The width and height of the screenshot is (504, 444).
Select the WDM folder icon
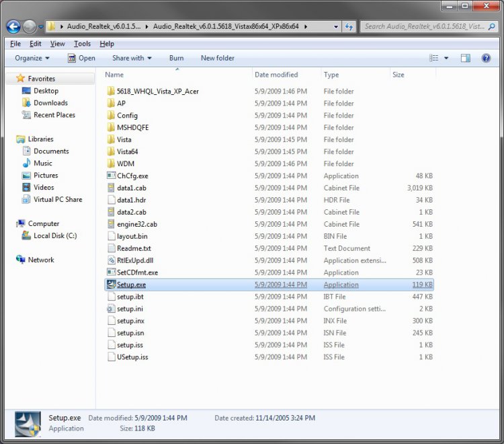(x=111, y=163)
